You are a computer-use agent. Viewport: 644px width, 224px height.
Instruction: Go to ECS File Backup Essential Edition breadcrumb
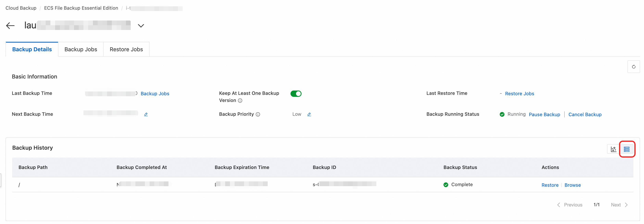point(81,8)
